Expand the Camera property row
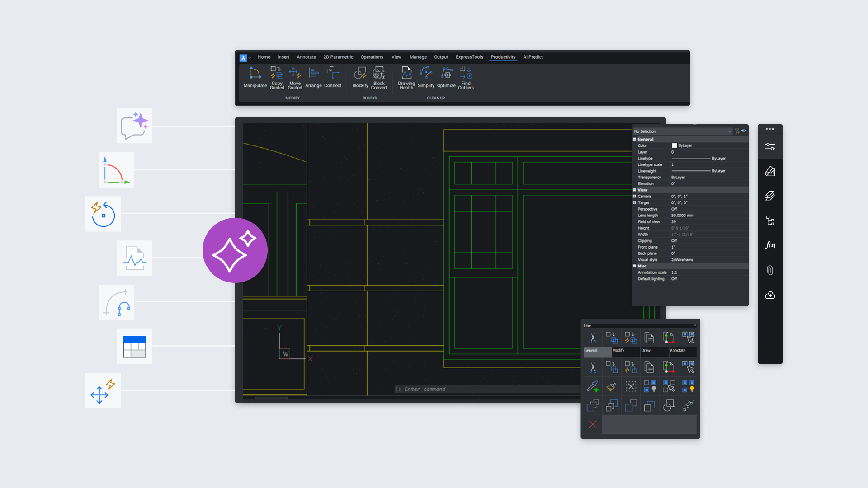Viewport: 868px width, 488px height. coord(635,196)
